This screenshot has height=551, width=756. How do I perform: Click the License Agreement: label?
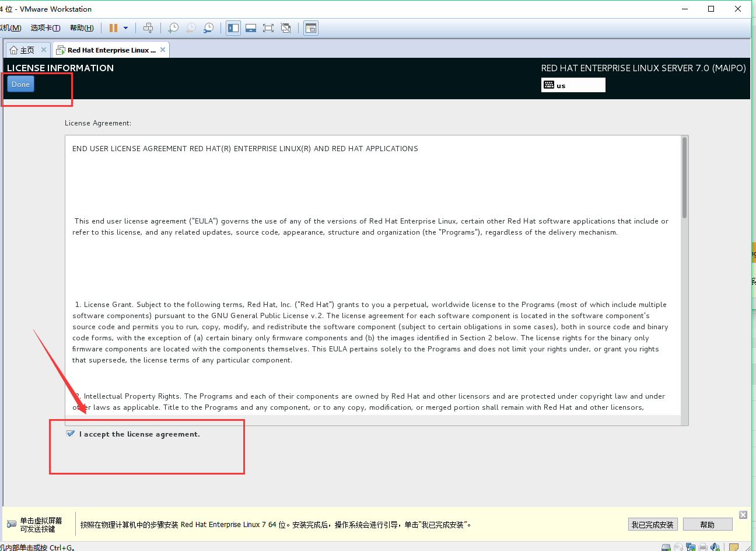(98, 123)
